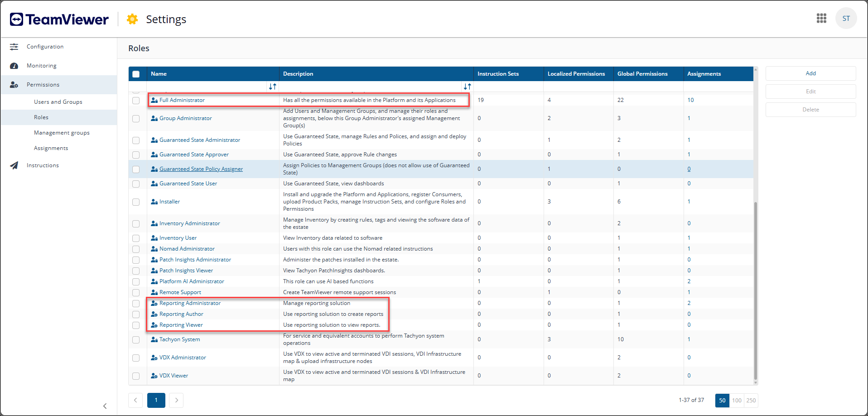Click the Settings gear icon
Screen dimensions: 868x416
[132, 19]
